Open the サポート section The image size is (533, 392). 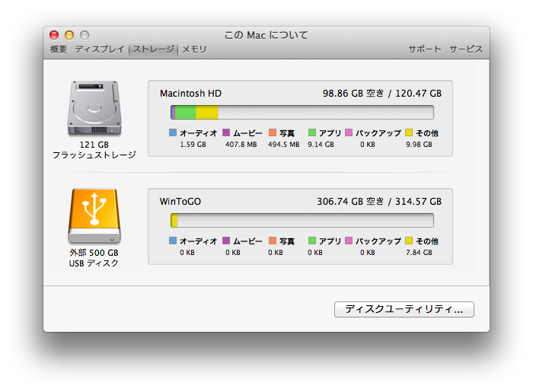425,49
